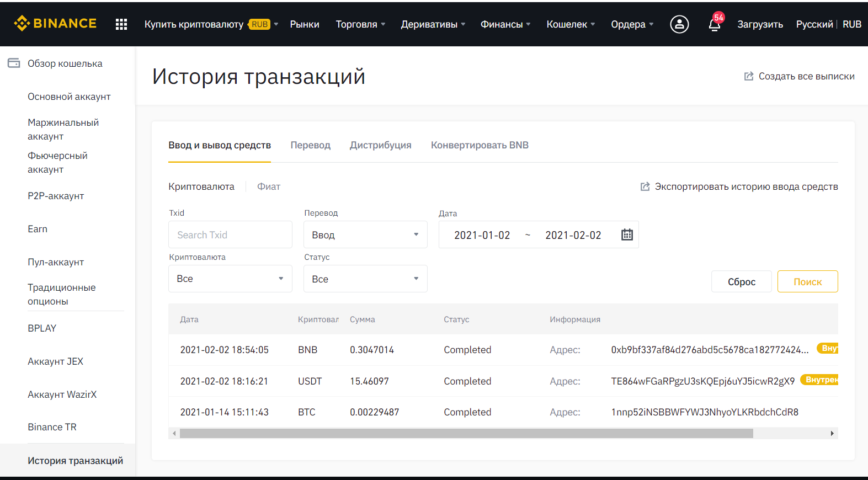Click 'Загрузить' in the top bar
868x480 pixels.
[x=760, y=24]
